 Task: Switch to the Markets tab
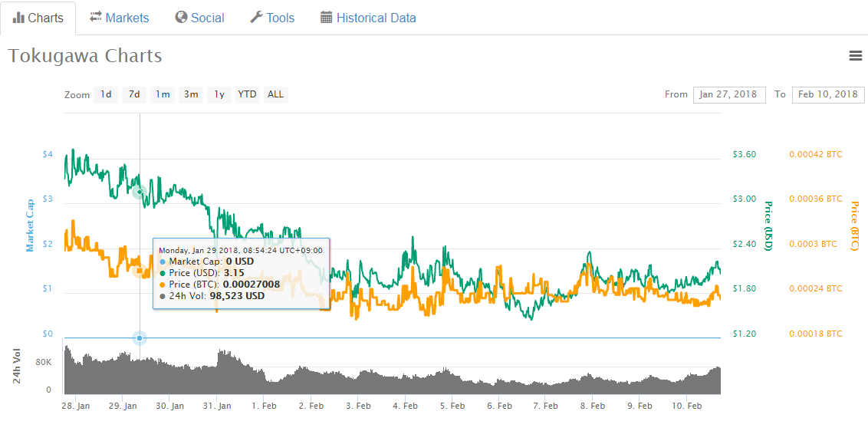tap(127, 18)
